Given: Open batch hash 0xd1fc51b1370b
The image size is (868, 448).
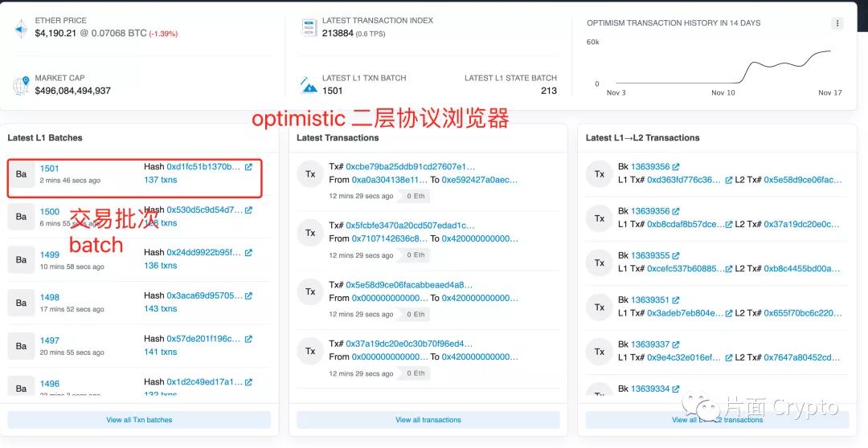Looking at the screenshot, I should pos(203,166).
